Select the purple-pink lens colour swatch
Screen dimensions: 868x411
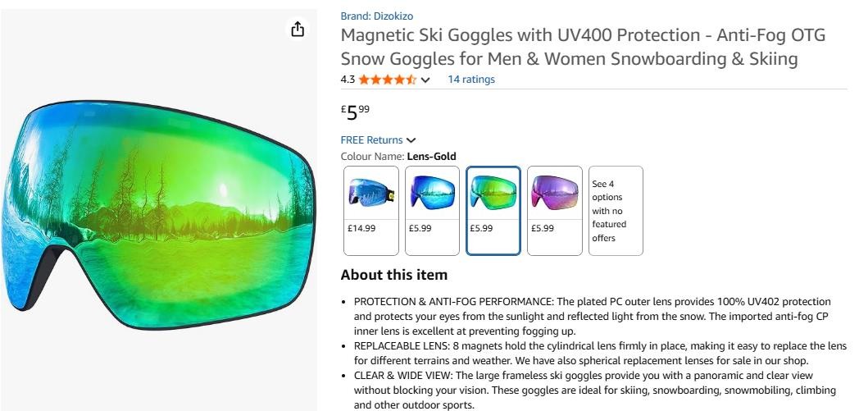(x=555, y=211)
